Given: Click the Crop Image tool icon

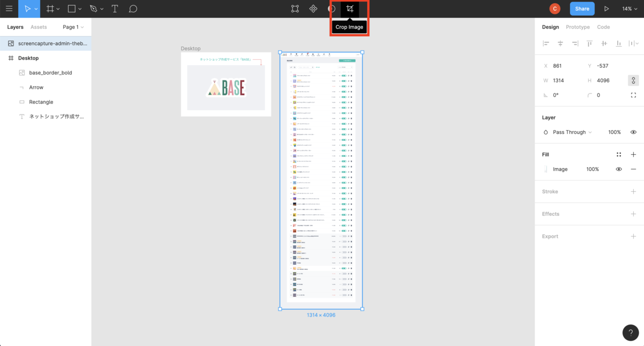Looking at the screenshot, I should (350, 9).
